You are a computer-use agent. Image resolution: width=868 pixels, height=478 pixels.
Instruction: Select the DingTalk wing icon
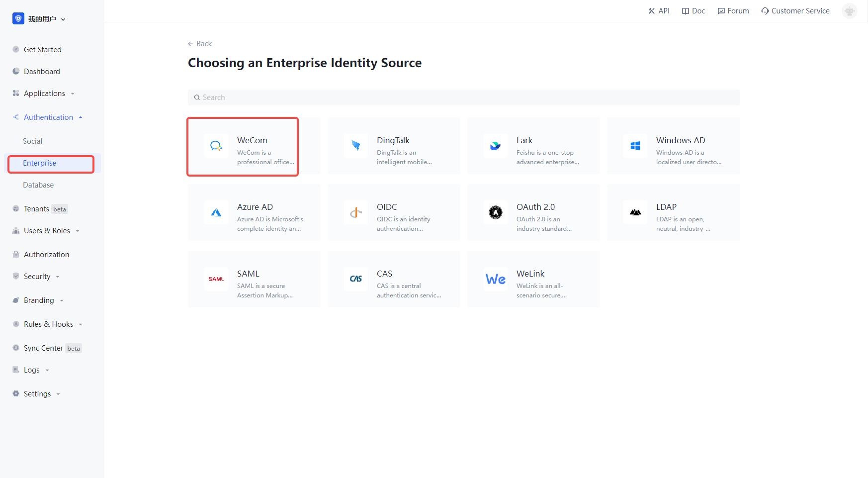pos(356,146)
